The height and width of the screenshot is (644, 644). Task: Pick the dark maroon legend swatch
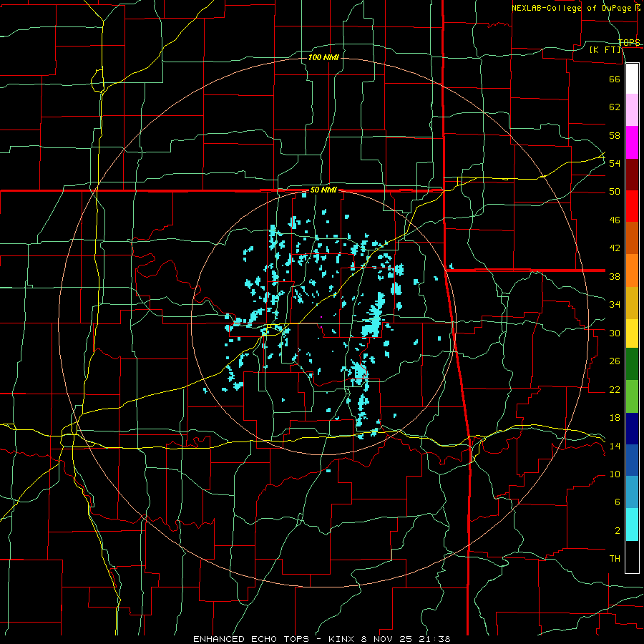point(632,175)
